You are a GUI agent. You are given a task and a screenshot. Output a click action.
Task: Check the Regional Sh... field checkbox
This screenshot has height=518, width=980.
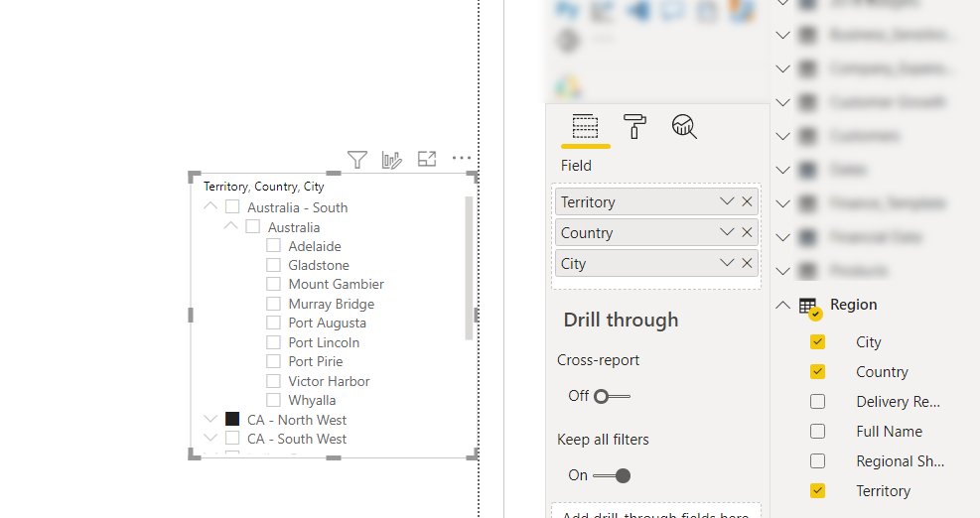tap(817, 461)
